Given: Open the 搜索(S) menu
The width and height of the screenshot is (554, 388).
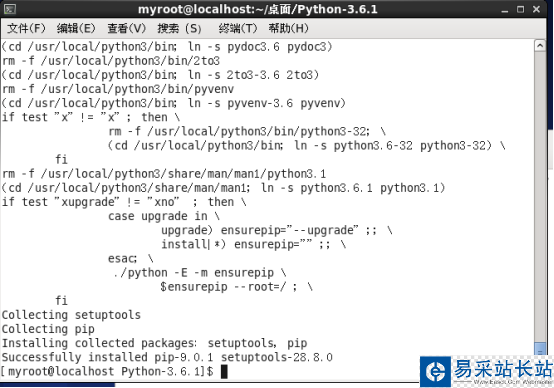Looking at the screenshot, I should [179, 28].
